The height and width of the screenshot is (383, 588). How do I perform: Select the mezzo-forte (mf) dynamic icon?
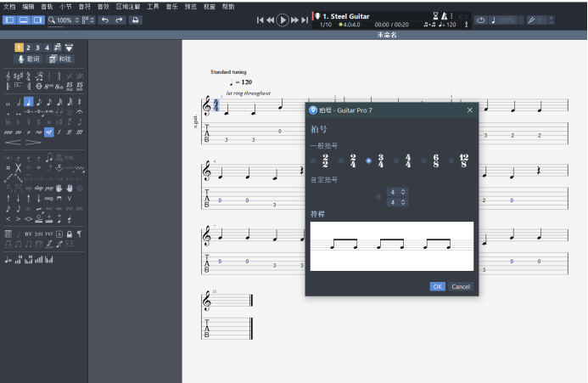[x=49, y=132]
